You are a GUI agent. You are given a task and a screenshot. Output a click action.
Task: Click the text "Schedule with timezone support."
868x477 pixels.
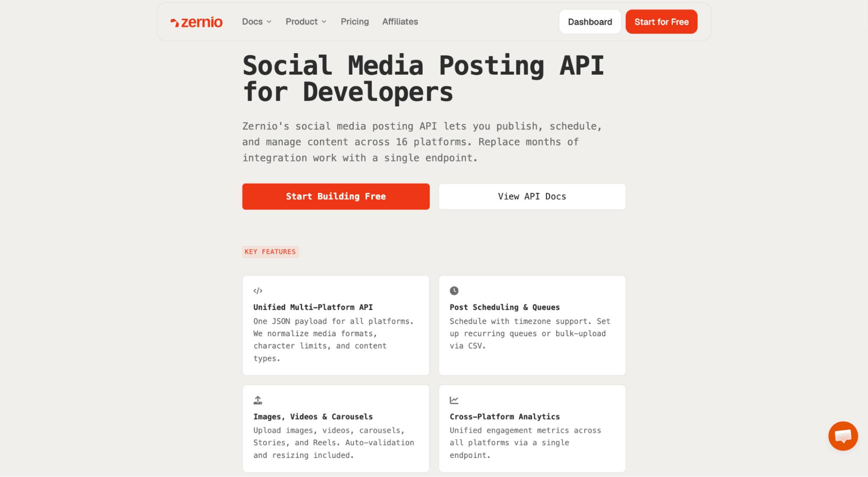520,321
